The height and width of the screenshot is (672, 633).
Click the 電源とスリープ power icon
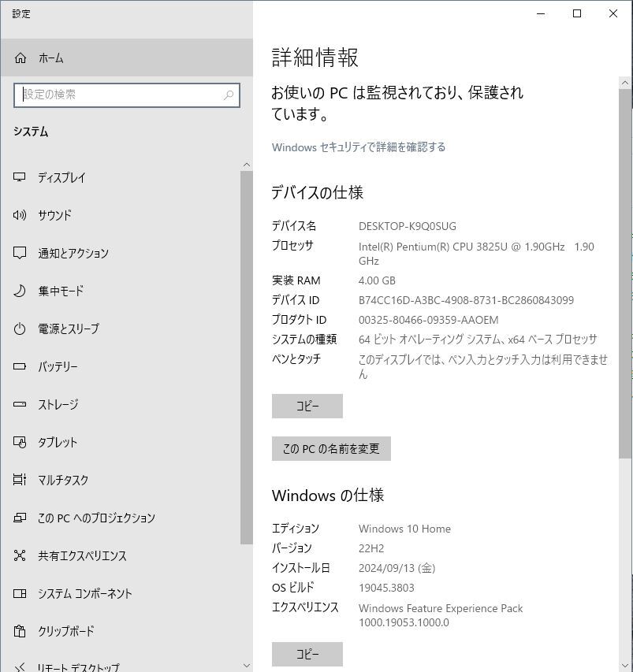(20, 329)
